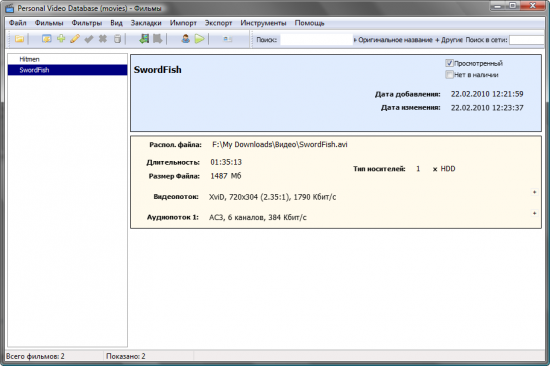Expand the Аудиопоток 1 details plus

coord(534,213)
